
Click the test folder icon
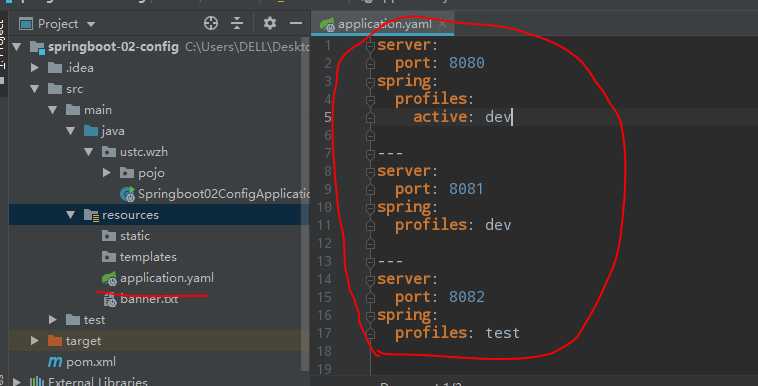click(73, 320)
